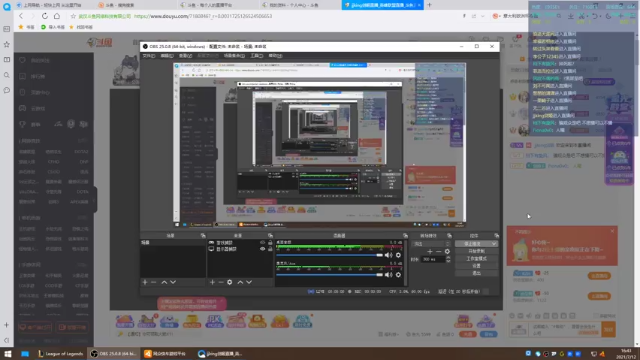Bookmark page with address bar star
Image resolution: width=640 pixels, height=360 pixels.
point(73,16)
